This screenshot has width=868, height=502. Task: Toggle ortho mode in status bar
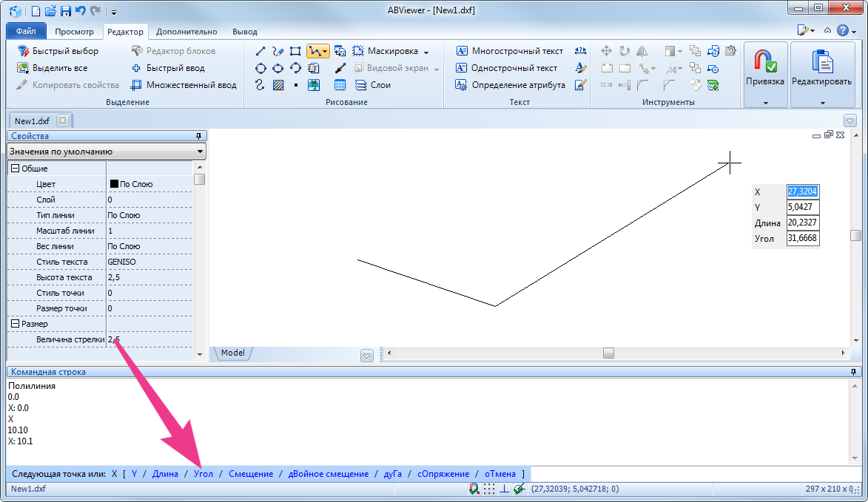(504, 489)
